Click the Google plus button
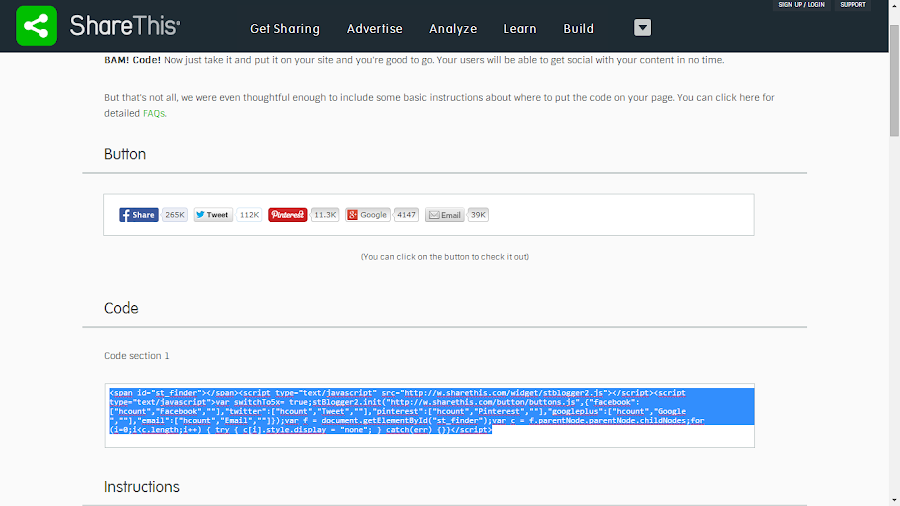This screenshot has width=900, height=506. point(367,215)
